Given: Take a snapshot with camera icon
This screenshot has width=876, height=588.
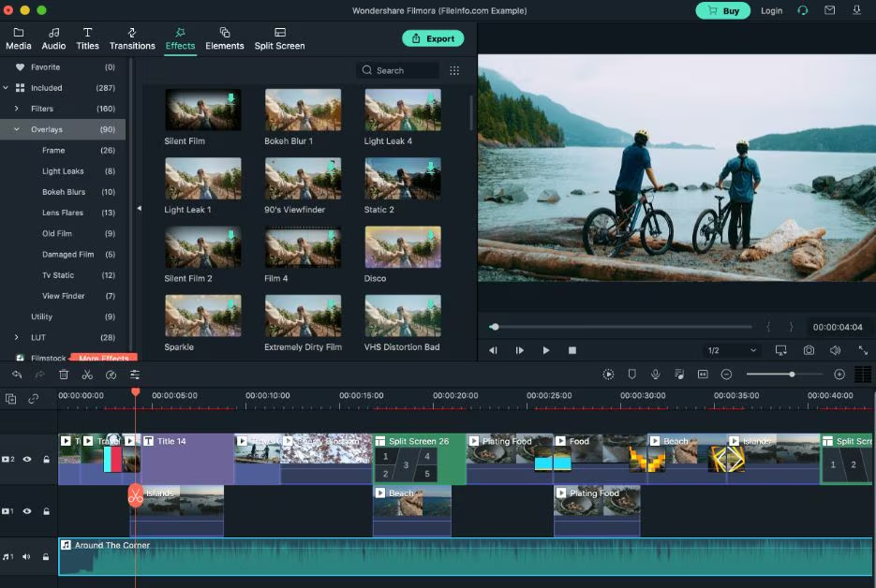Looking at the screenshot, I should pos(809,350).
